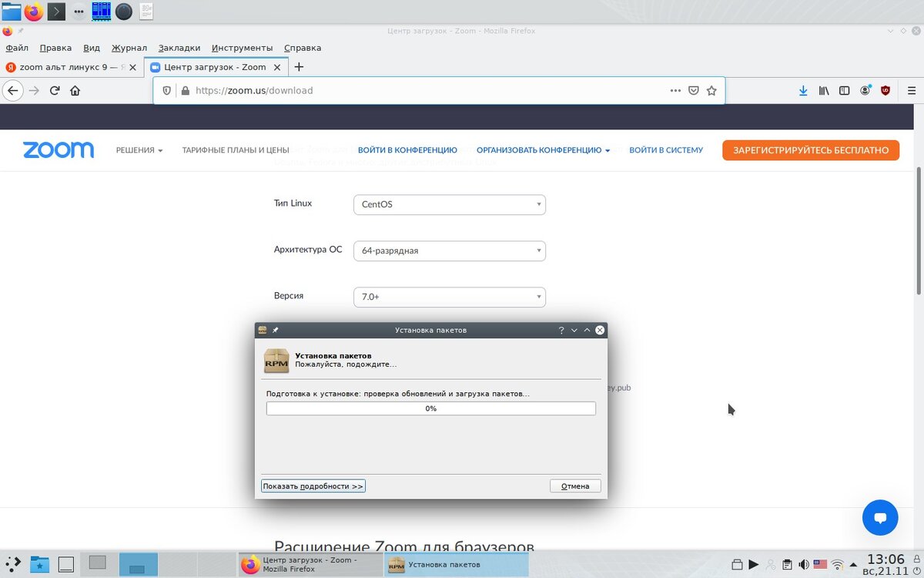Cancel installation with Отмена button
Image resolution: width=924 pixels, height=578 pixels.
575,486
